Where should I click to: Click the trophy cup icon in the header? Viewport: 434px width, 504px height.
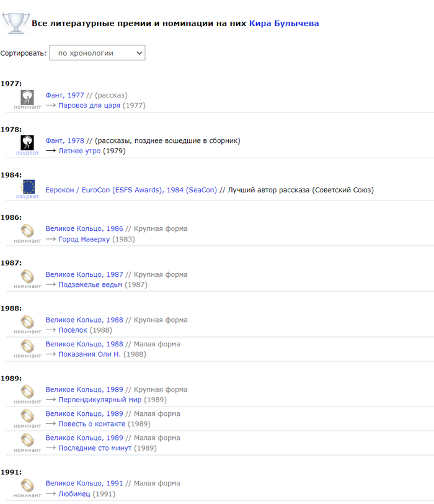[x=15, y=23]
